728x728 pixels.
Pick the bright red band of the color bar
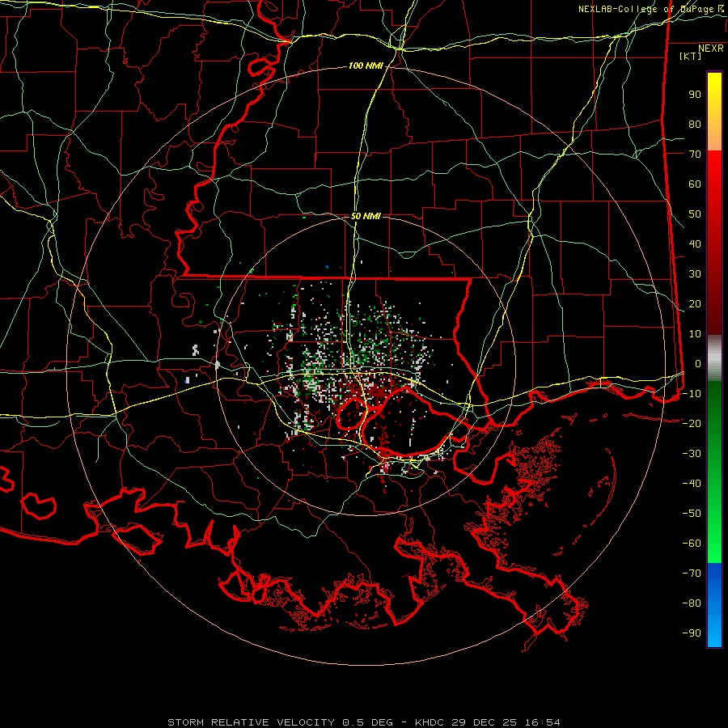point(714,243)
